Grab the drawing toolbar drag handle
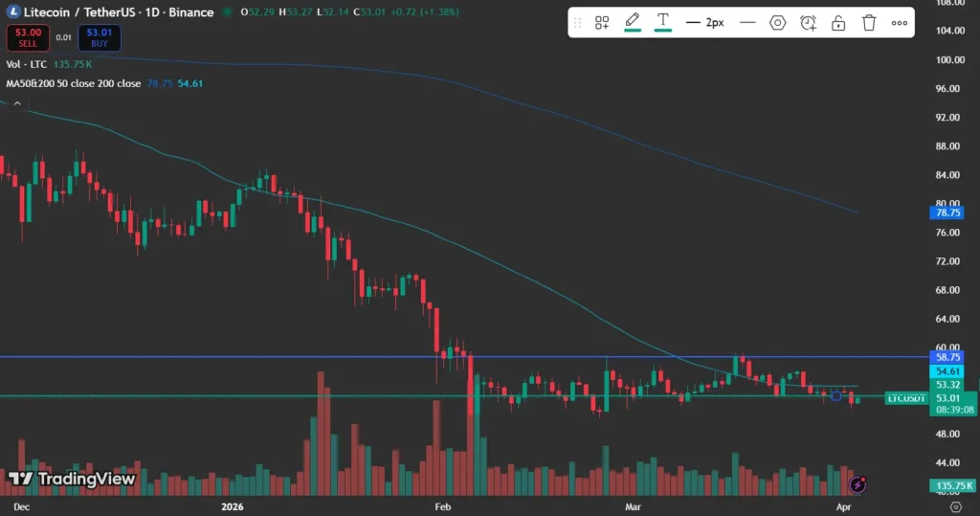 point(577,23)
